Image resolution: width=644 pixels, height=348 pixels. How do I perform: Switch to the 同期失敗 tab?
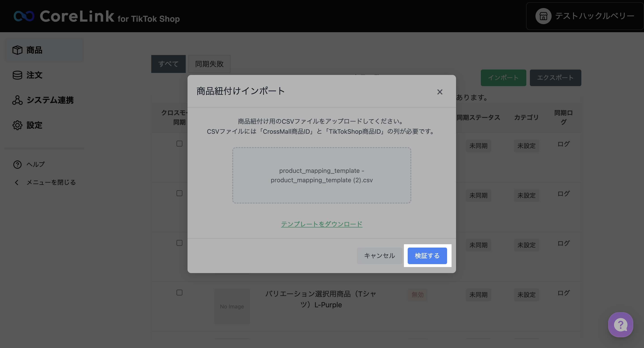pos(209,64)
